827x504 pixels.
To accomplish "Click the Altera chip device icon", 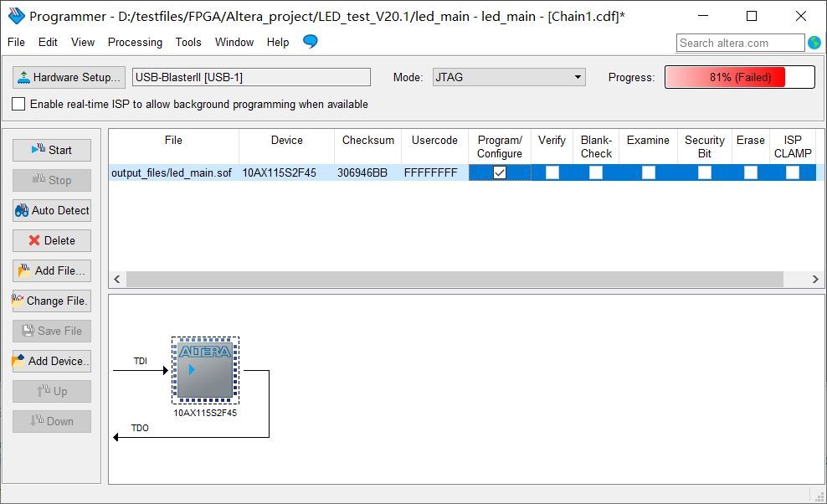I will coord(205,371).
